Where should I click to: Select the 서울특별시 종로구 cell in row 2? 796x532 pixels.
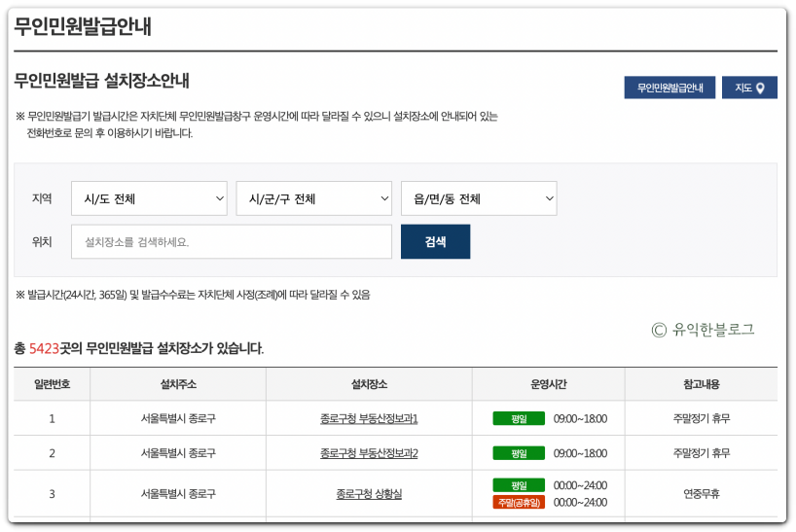pos(178,453)
